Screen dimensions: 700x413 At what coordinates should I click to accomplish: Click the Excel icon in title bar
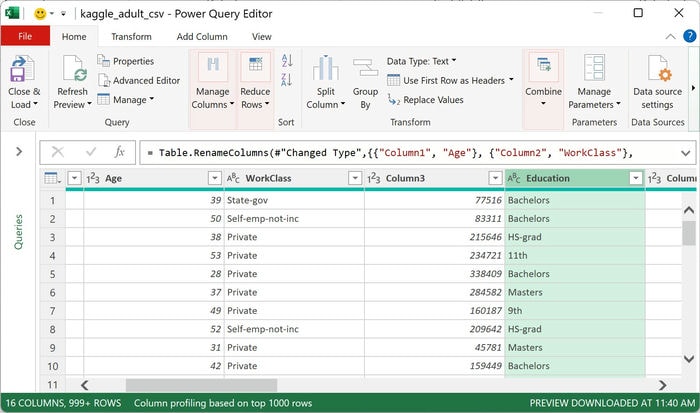(12, 13)
